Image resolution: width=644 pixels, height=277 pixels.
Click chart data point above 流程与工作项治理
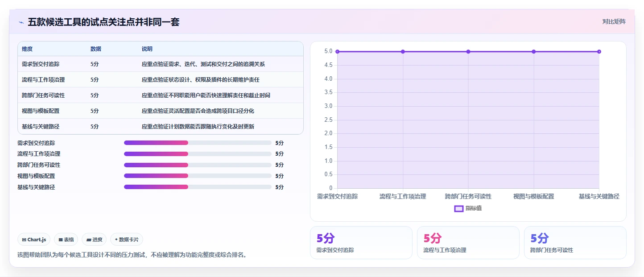coord(403,52)
